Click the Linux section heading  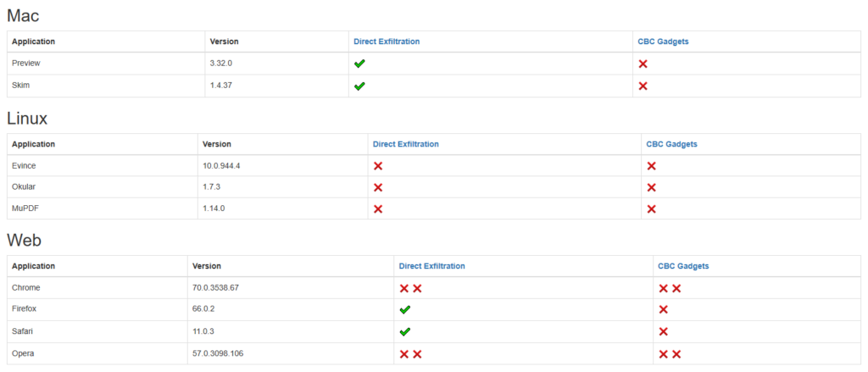pos(27,119)
